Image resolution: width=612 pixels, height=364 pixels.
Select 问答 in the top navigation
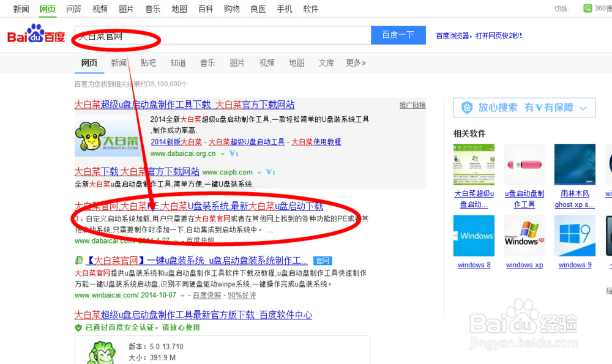coord(74,9)
